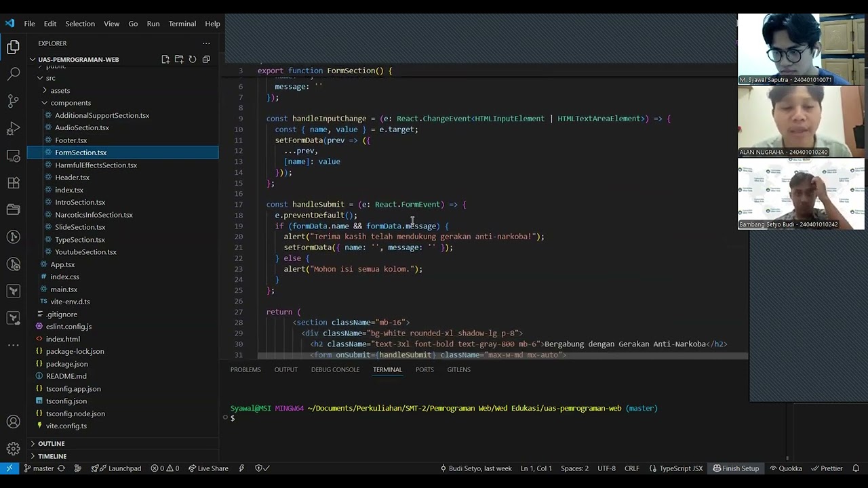Click the New Folder icon in Explorer
Screen dimensions: 868x488
[x=179, y=60]
